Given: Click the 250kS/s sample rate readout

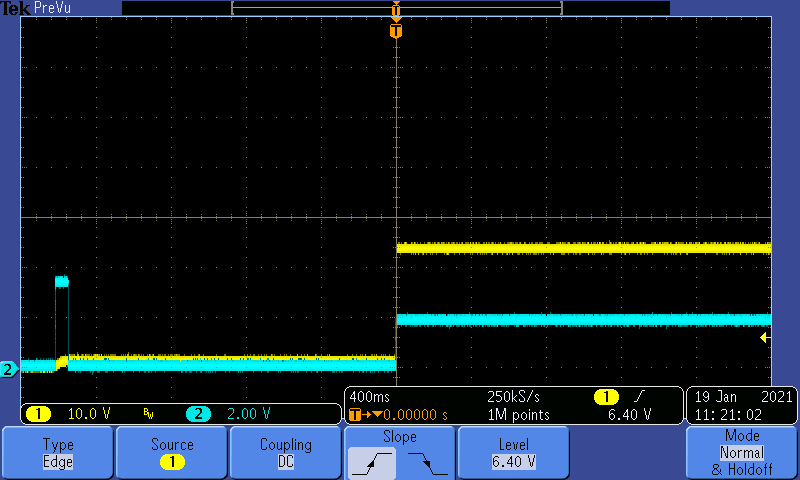Looking at the screenshot, I should 513,396.
